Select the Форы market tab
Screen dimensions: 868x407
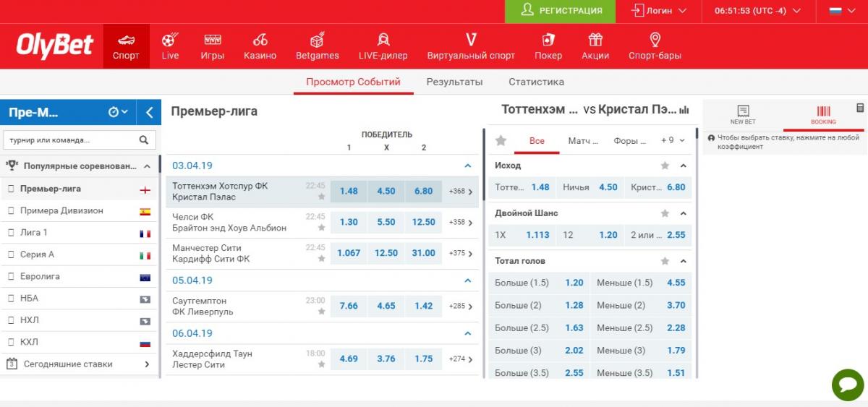[x=629, y=141]
